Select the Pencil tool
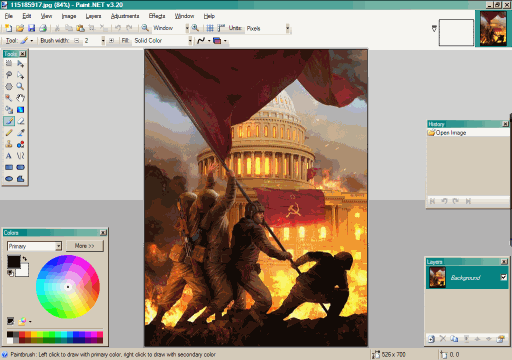512x360 pixels. coord(9,133)
